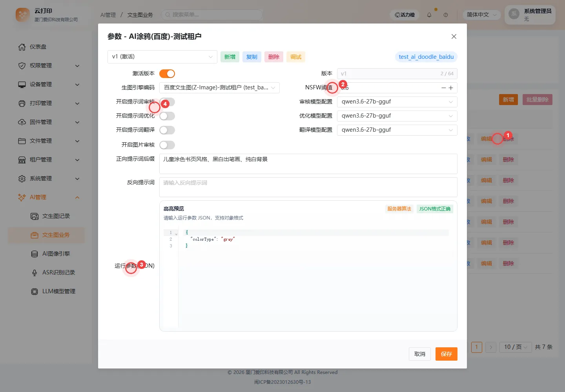Enable the 开启提示词审核 switch
Screen dimensions: 565x392
167,102
